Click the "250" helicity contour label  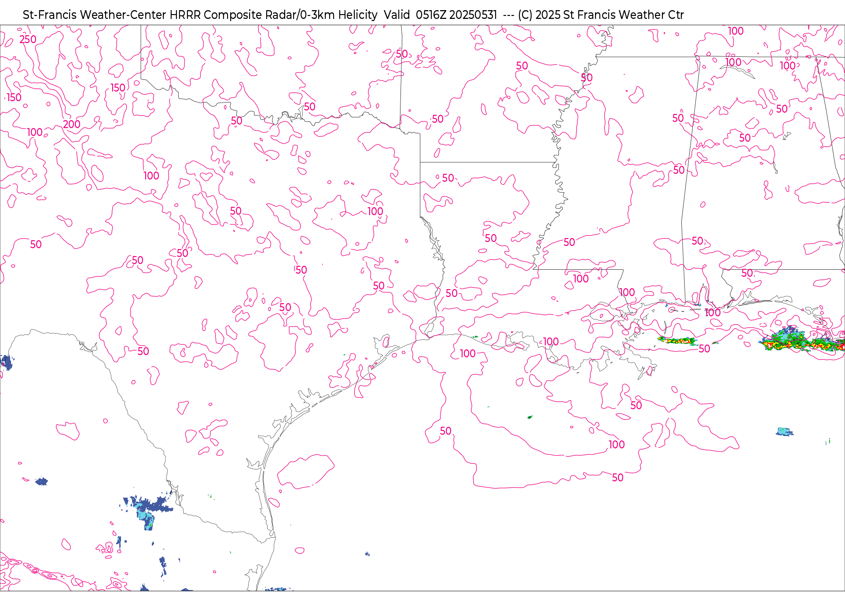pos(28,39)
